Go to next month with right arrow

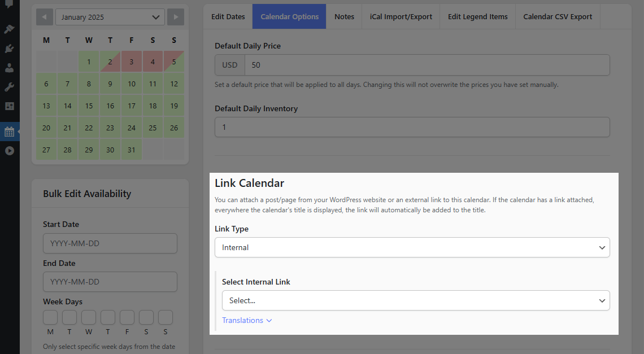pos(176,18)
